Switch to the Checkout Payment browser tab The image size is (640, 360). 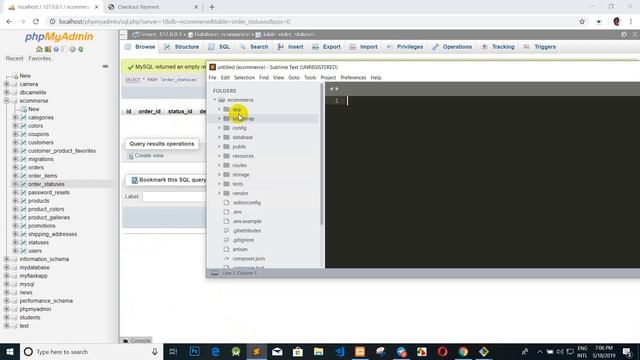(153, 7)
